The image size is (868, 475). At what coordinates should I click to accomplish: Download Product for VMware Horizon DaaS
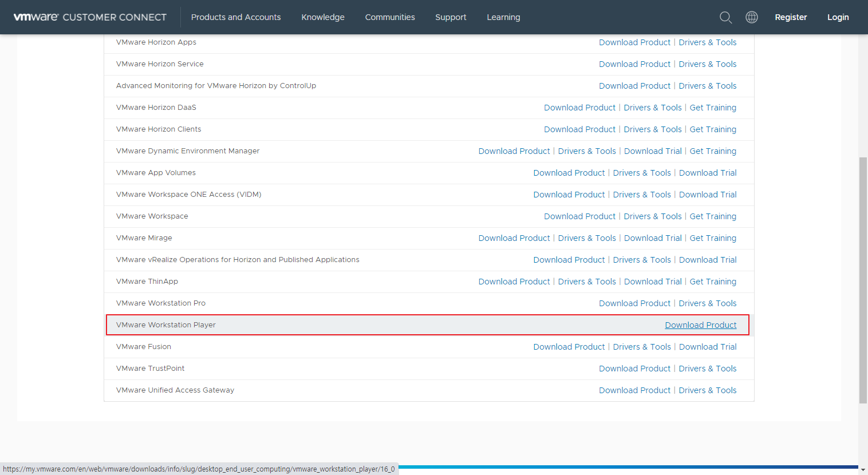coord(580,108)
